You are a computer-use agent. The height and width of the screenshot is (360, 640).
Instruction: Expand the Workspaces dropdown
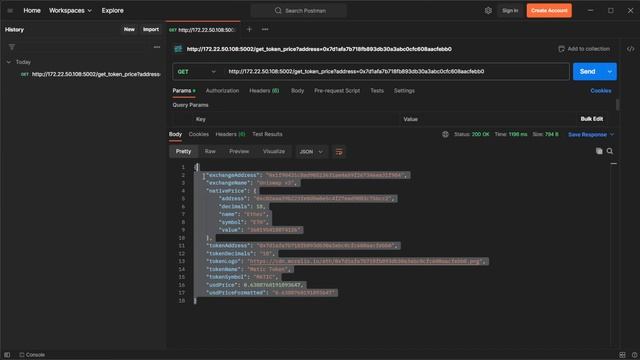pos(70,11)
